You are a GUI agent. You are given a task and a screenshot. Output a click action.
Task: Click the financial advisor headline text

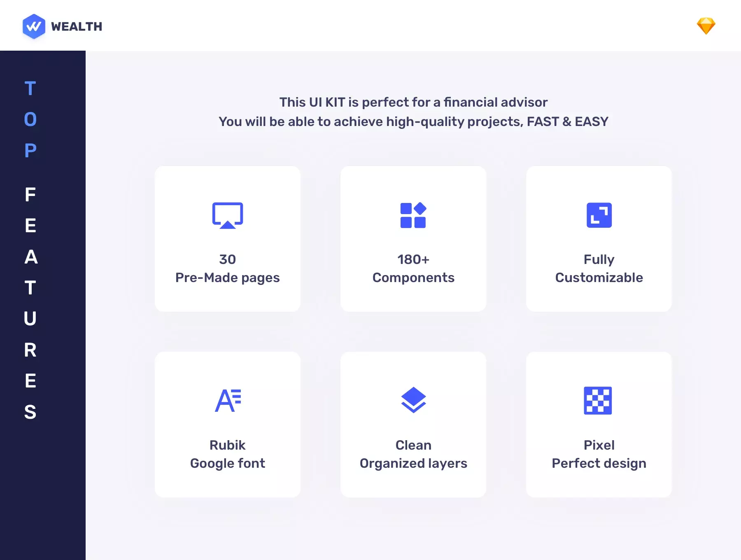tap(413, 102)
